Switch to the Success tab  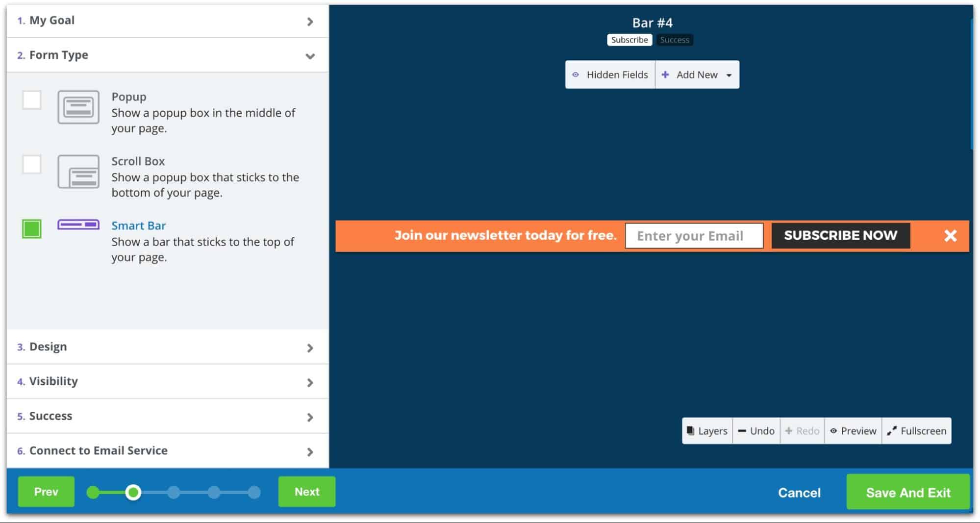point(674,40)
